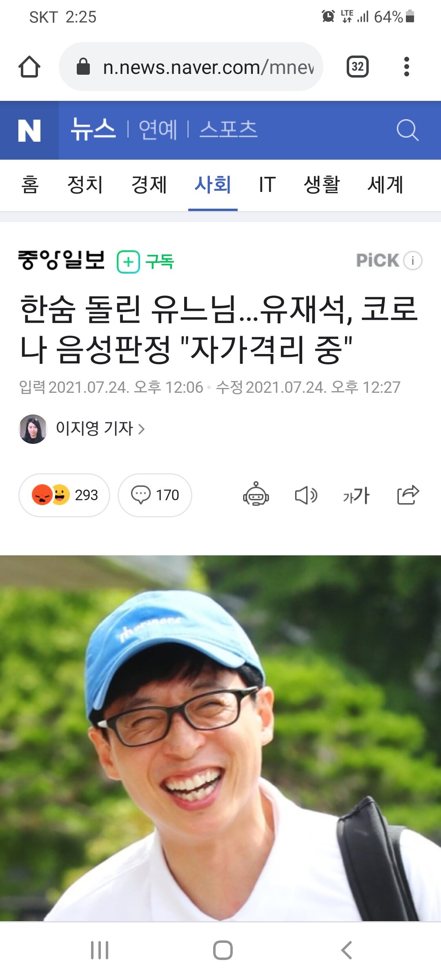Listen to article with speaker icon

306,495
